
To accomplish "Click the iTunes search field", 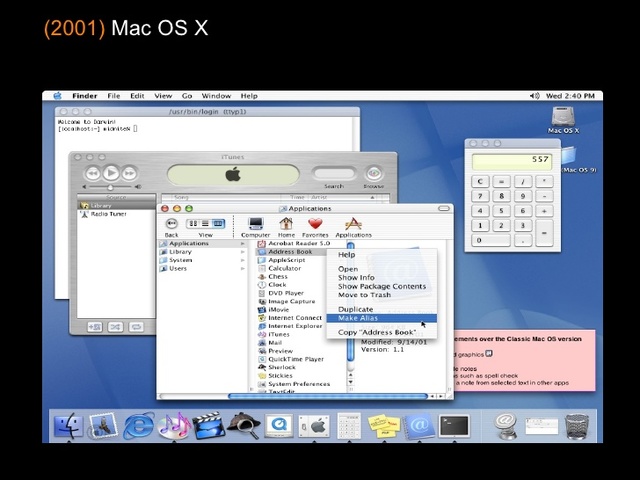I will pyautogui.click(x=334, y=173).
